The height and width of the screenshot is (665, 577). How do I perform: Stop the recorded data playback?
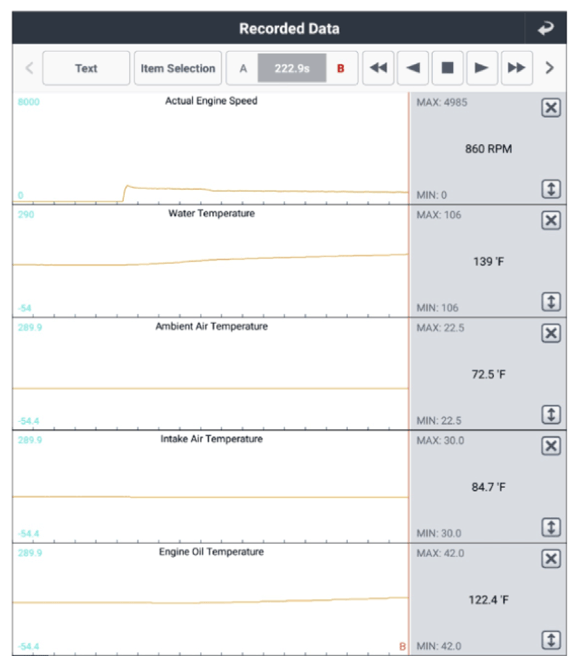pyautogui.click(x=447, y=68)
